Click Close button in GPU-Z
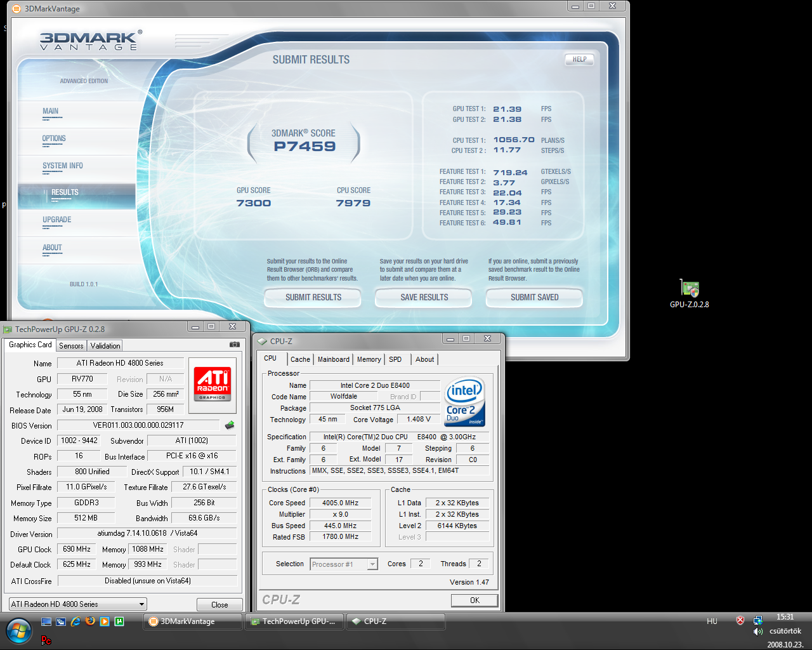The image size is (812, 650). (x=219, y=604)
